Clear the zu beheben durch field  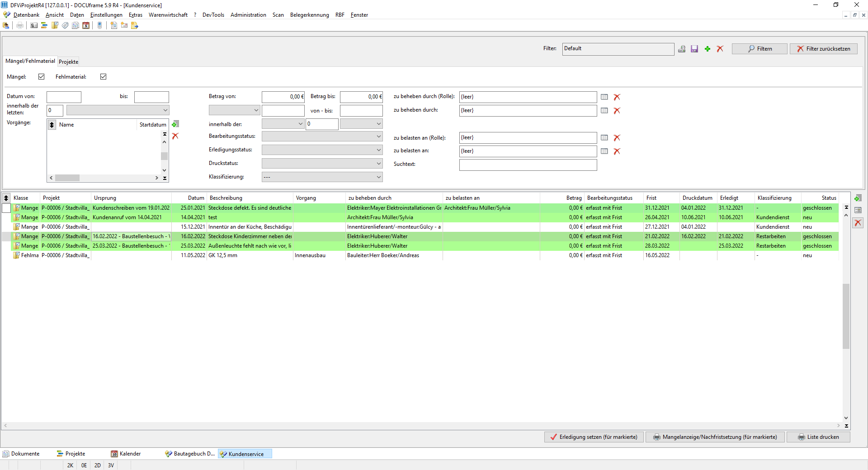click(x=617, y=111)
